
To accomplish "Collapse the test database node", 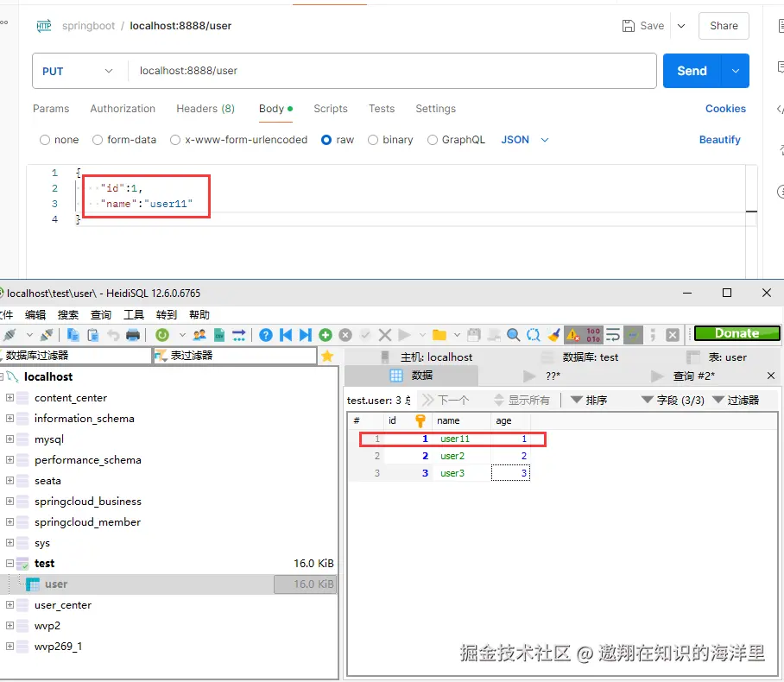I will tap(9, 563).
